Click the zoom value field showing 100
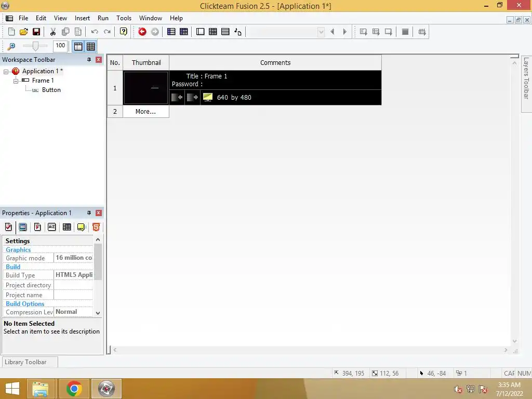The image size is (532, 399). click(60, 46)
